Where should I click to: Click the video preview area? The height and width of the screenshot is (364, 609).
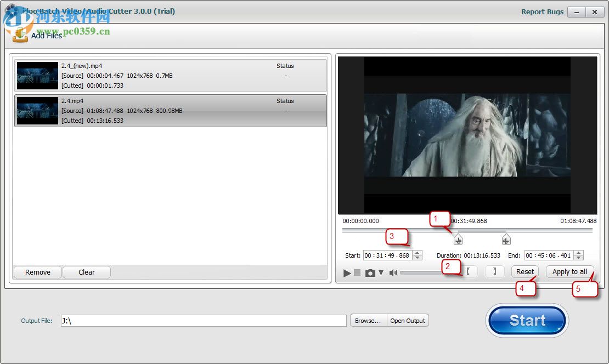coord(467,135)
